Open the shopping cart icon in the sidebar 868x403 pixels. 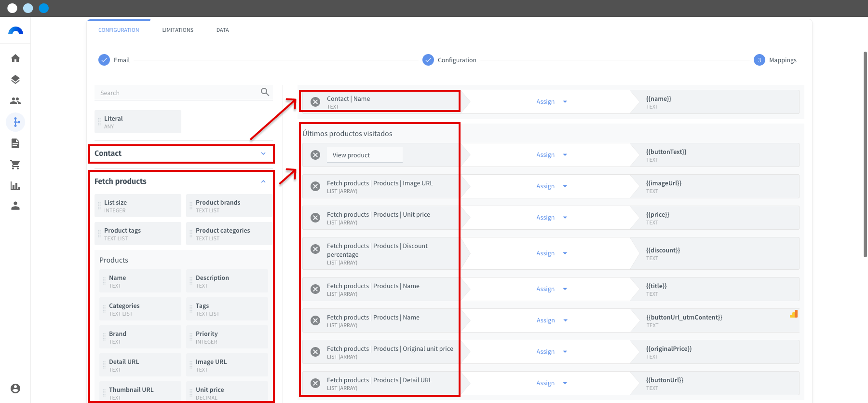(15, 165)
